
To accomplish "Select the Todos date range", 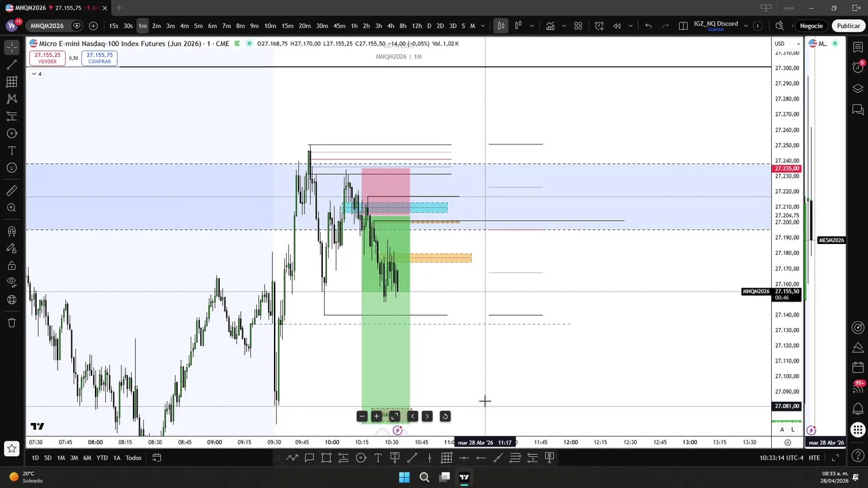I will (134, 457).
